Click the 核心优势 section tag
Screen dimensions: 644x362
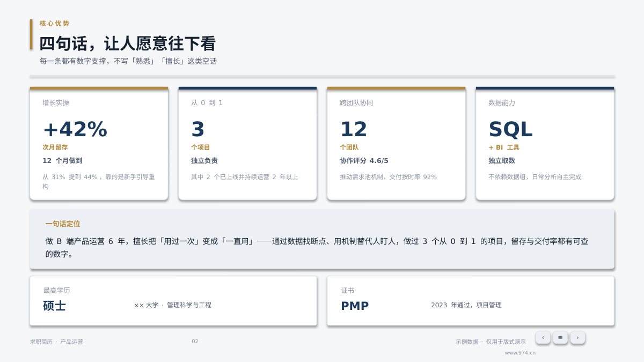(x=54, y=24)
